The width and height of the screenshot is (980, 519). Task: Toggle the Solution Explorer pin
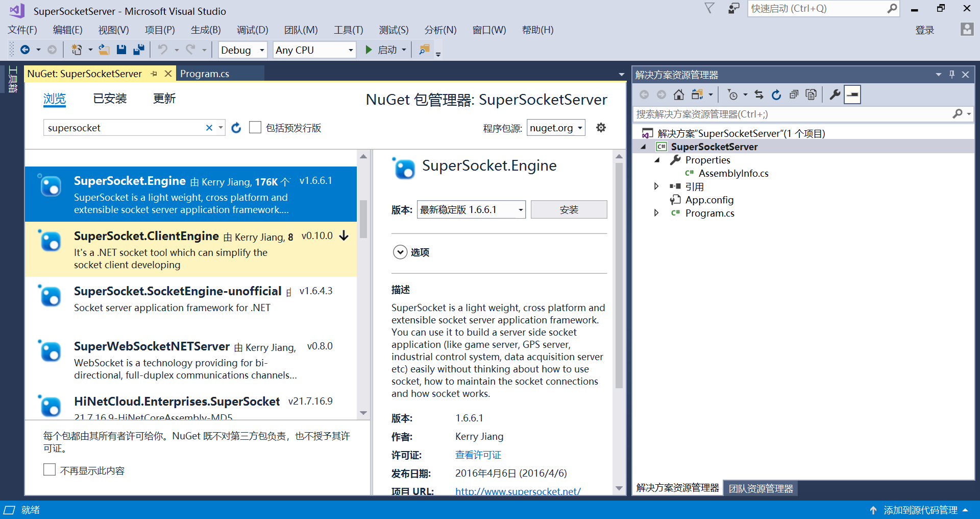(951, 74)
